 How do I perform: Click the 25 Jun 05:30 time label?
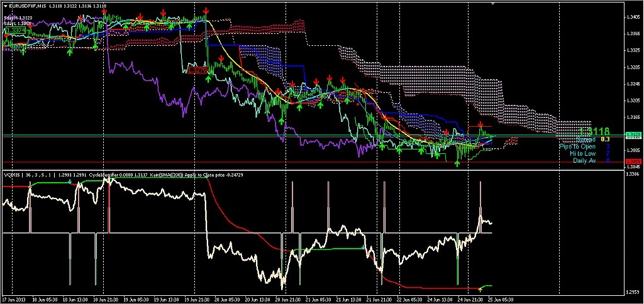click(x=500, y=299)
